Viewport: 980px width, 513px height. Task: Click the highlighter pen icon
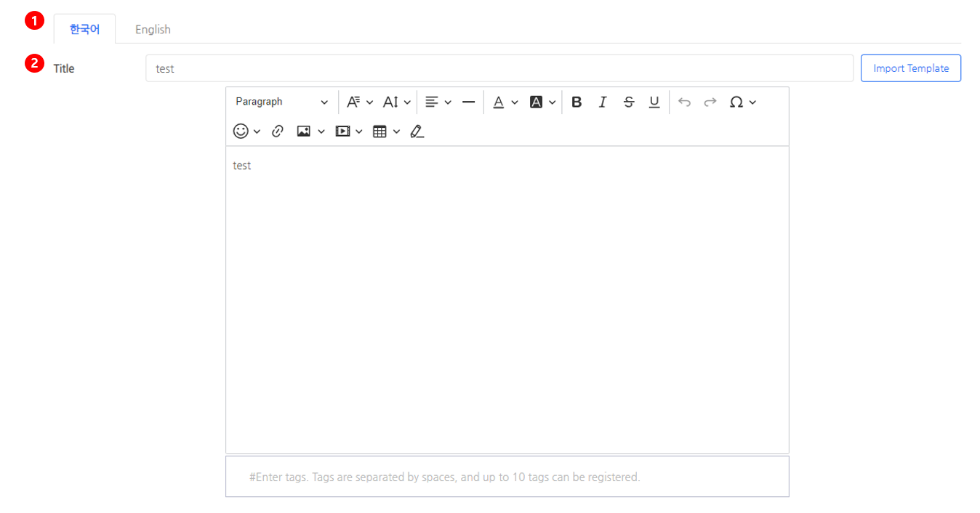point(417,132)
